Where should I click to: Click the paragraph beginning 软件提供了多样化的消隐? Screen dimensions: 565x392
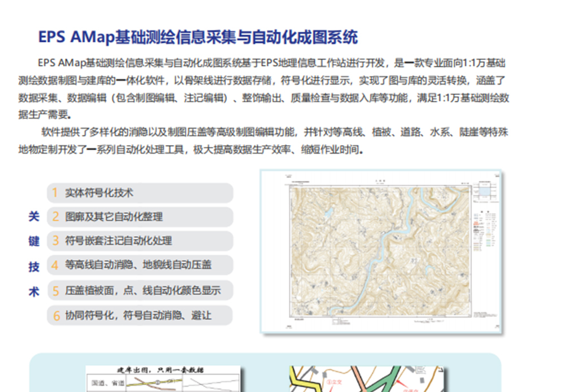tap(263, 141)
